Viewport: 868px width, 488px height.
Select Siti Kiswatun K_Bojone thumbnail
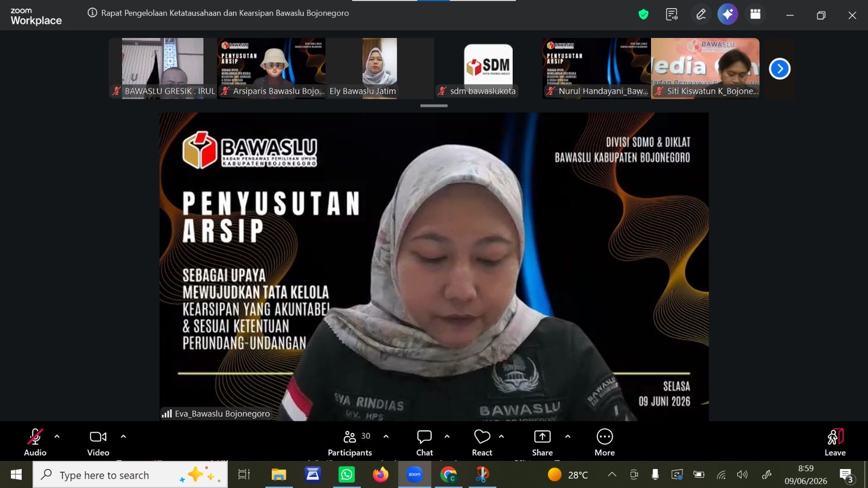click(705, 68)
